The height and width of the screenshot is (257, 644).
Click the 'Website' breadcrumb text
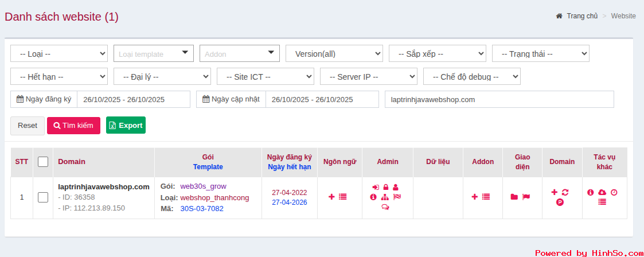[623, 16]
